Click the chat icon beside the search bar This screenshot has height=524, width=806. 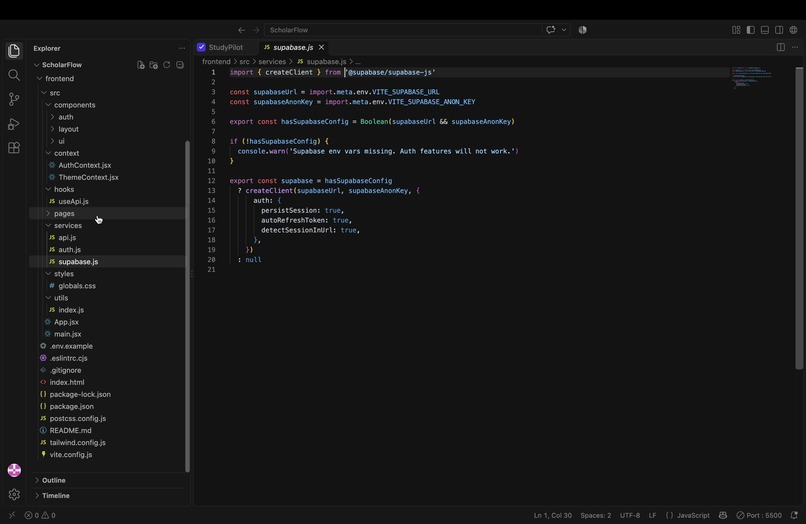click(551, 30)
